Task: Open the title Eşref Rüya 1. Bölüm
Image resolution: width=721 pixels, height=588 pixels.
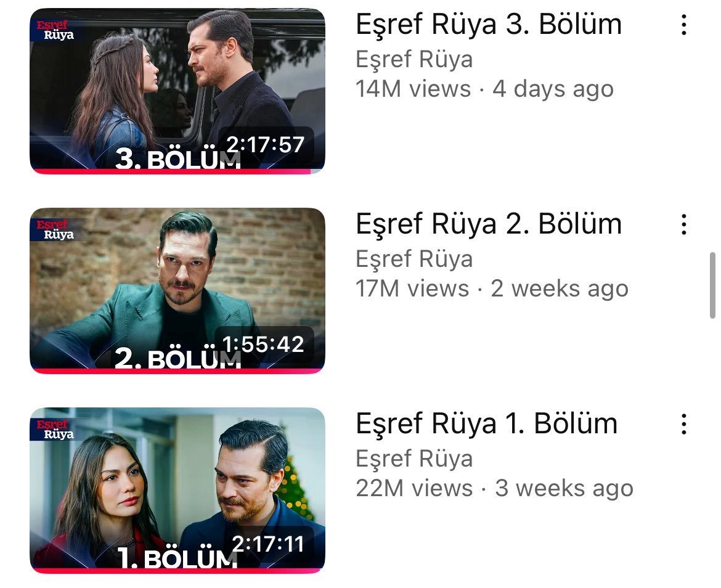Action: [486, 423]
